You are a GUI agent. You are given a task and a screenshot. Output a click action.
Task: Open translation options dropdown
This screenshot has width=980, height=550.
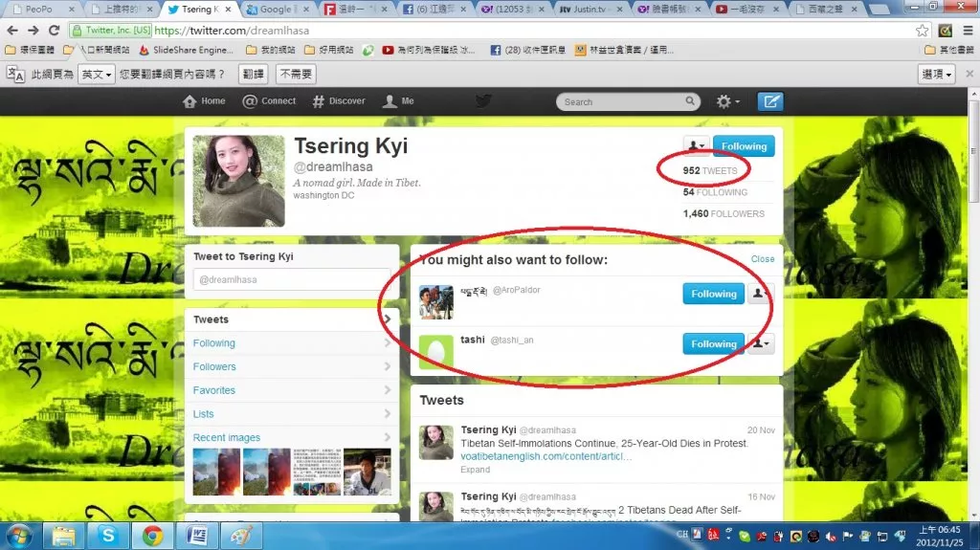937,75
